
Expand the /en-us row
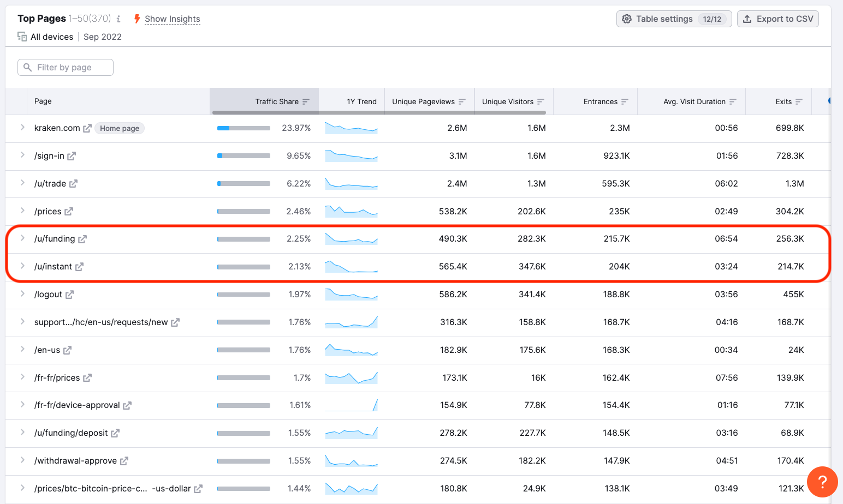(22, 349)
